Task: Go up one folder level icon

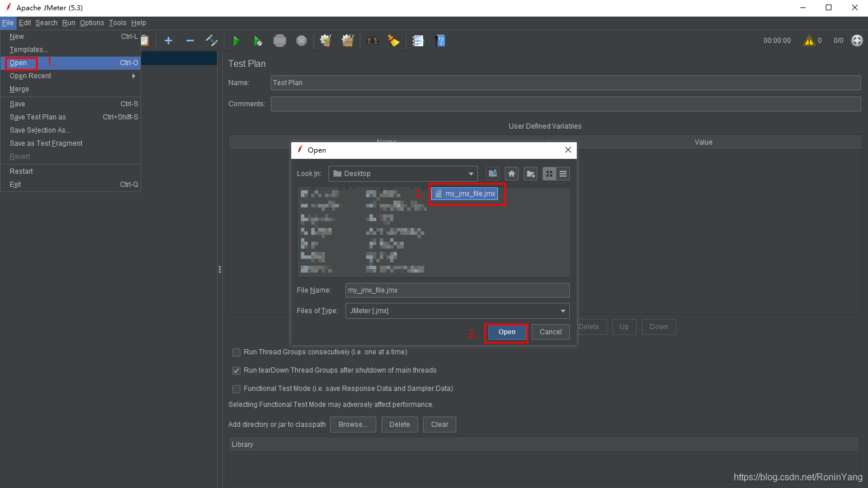Action: [x=493, y=174]
